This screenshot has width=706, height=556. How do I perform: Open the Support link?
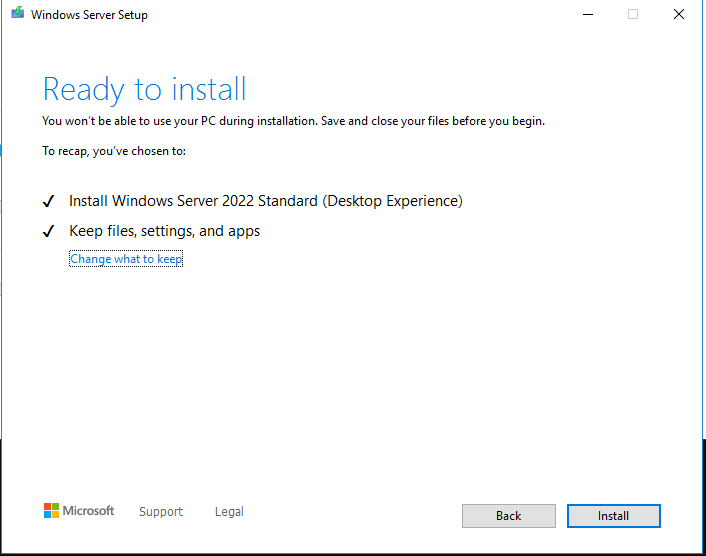[161, 512]
